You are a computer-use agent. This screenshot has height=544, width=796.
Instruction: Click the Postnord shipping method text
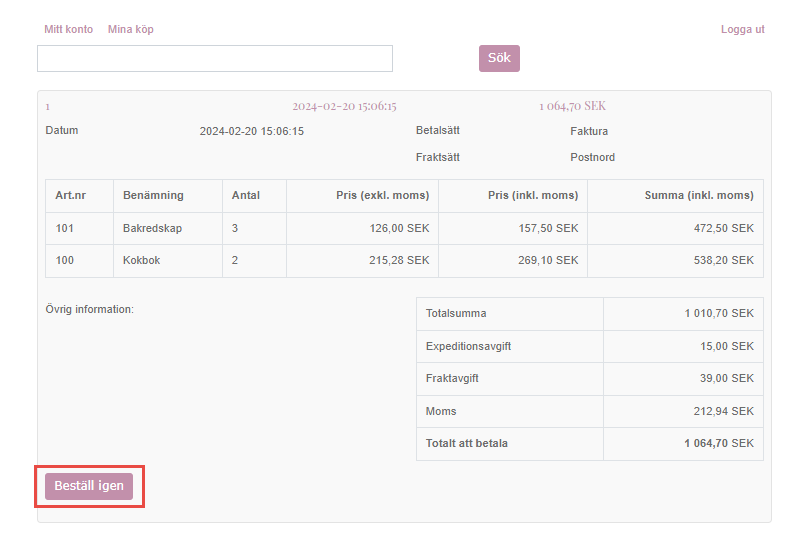point(592,158)
